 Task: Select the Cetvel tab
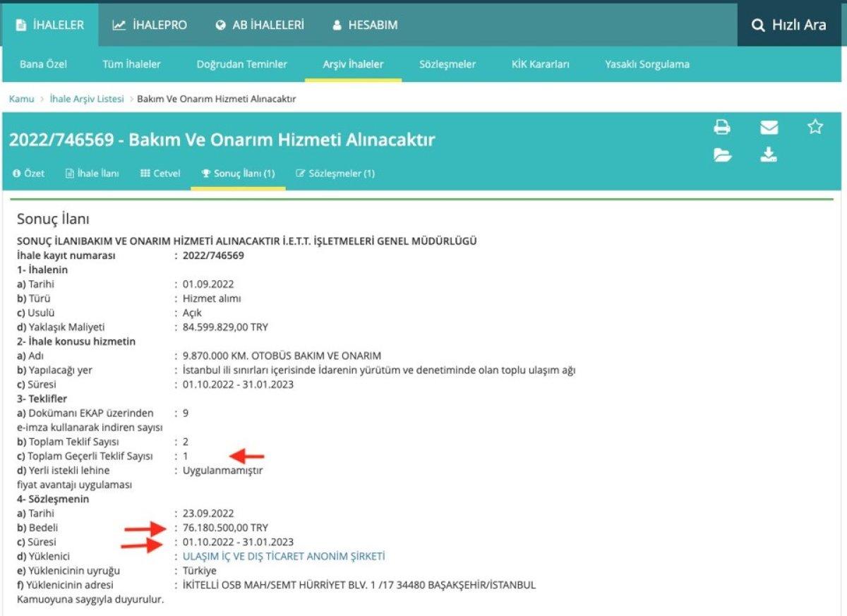160,174
